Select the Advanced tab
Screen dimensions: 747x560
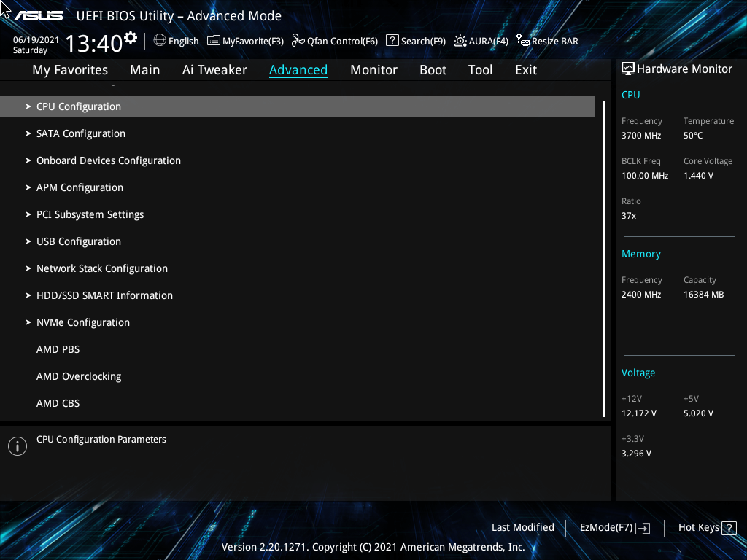(x=298, y=70)
